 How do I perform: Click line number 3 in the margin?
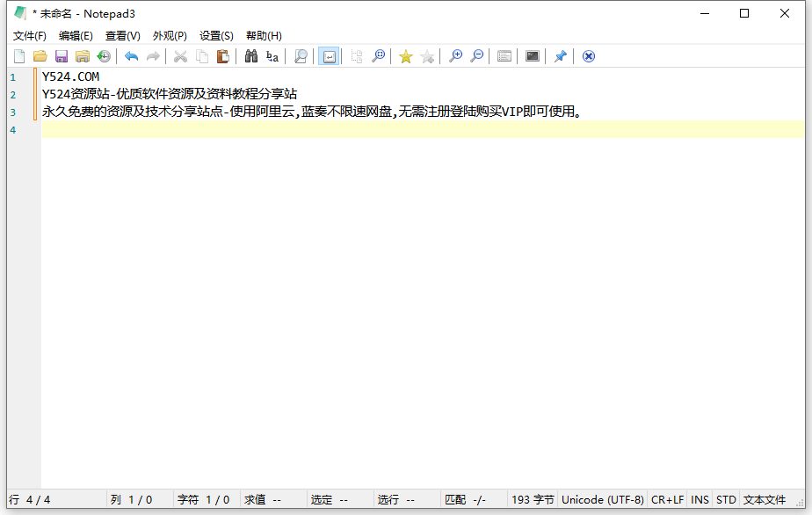(13, 112)
